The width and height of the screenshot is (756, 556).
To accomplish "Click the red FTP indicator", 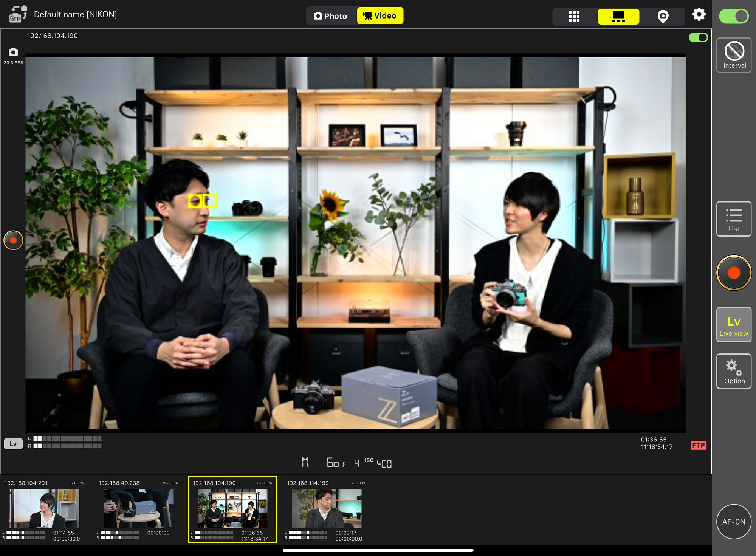I will [698, 445].
